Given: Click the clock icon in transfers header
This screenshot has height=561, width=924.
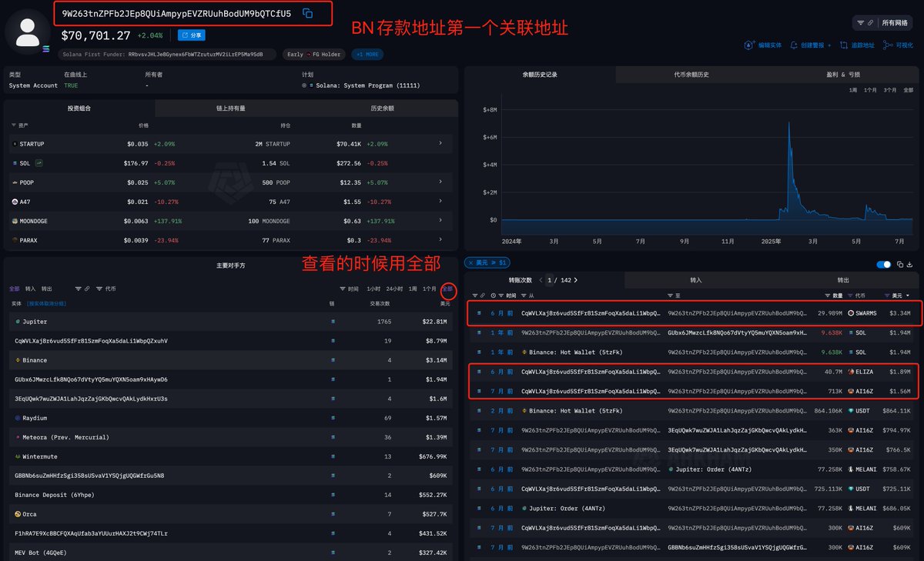Looking at the screenshot, I should [493, 296].
